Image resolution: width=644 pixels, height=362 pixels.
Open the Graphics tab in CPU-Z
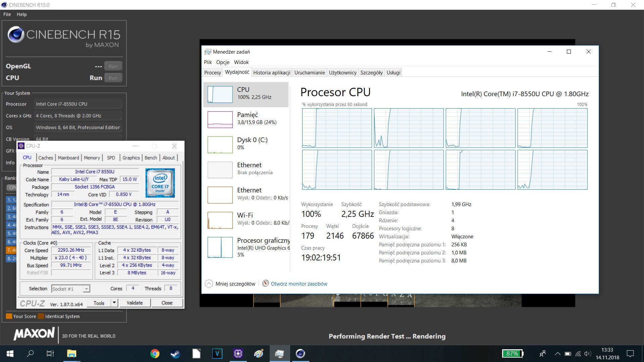131,158
